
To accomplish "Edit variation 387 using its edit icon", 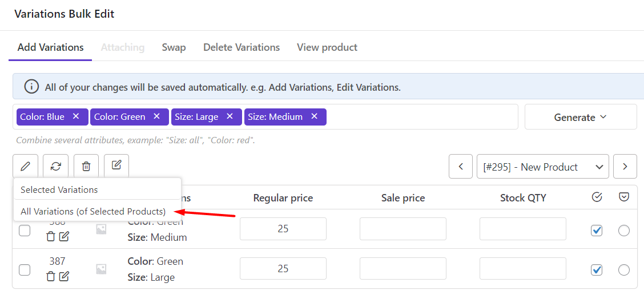I will click(65, 277).
